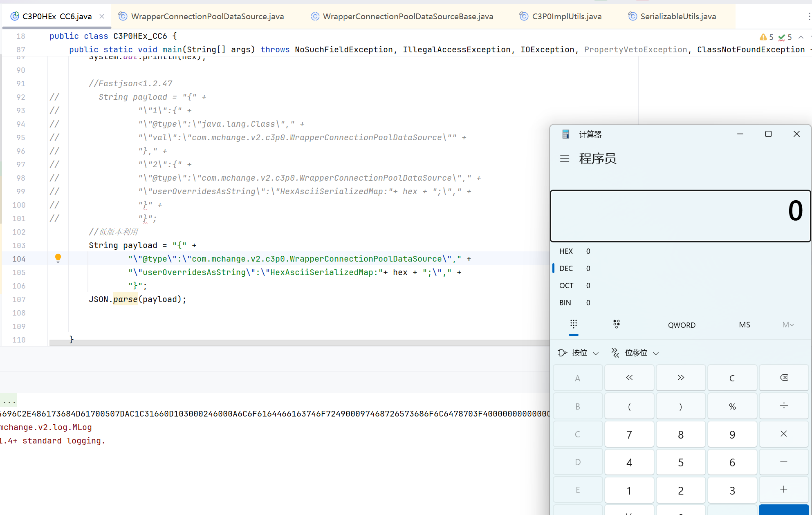Select the bit toggling keypad icon
The image size is (812, 515).
(x=617, y=324)
